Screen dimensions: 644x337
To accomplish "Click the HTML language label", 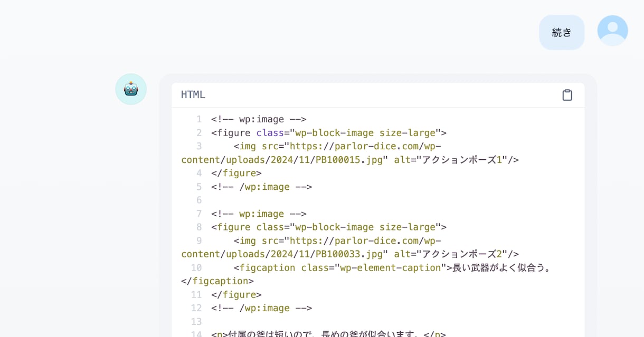I will (193, 95).
